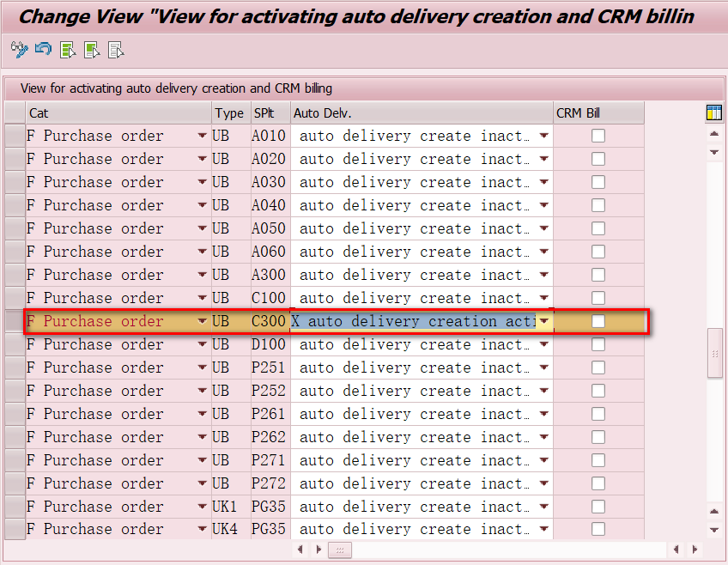Click vertical scrollbar top up arrow
Viewport: 728px width, 565px height.
point(714,134)
